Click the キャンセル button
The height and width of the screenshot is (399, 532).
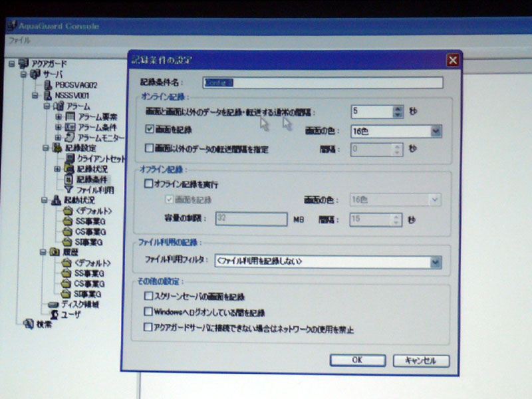(421, 360)
